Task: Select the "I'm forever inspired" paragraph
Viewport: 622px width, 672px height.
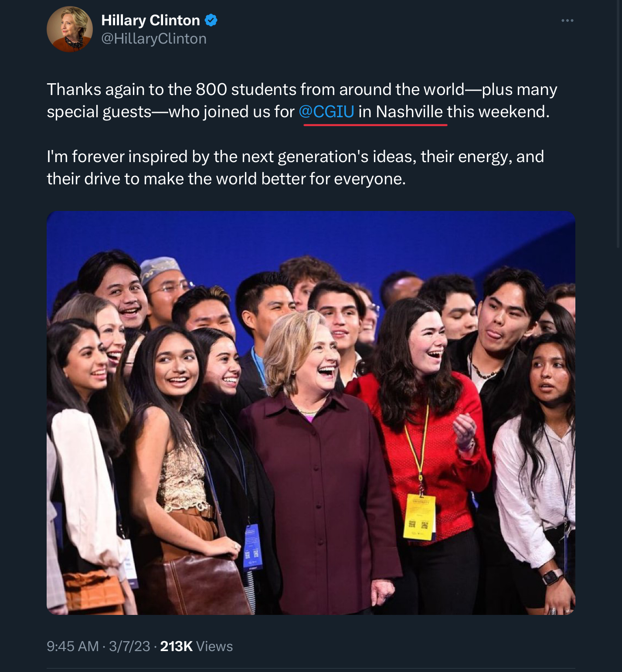Action: point(295,167)
